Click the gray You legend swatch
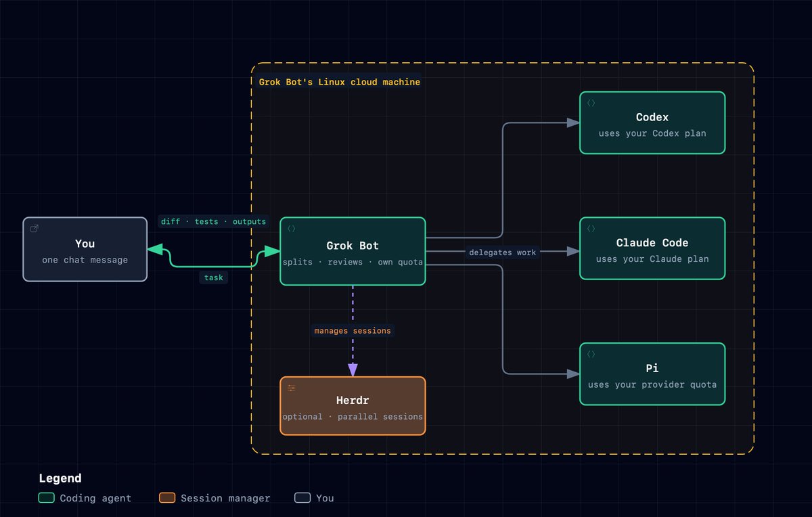The image size is (812, 517). pyautogui.click(x=302, y=498)
